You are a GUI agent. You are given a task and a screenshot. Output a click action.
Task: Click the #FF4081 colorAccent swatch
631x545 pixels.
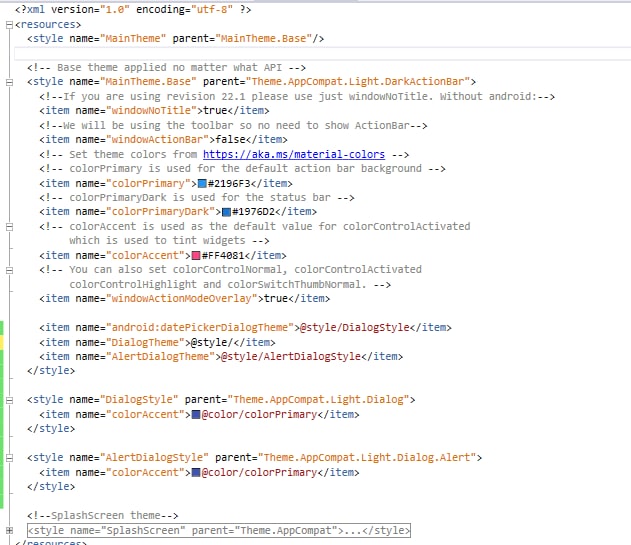(196, 256)
